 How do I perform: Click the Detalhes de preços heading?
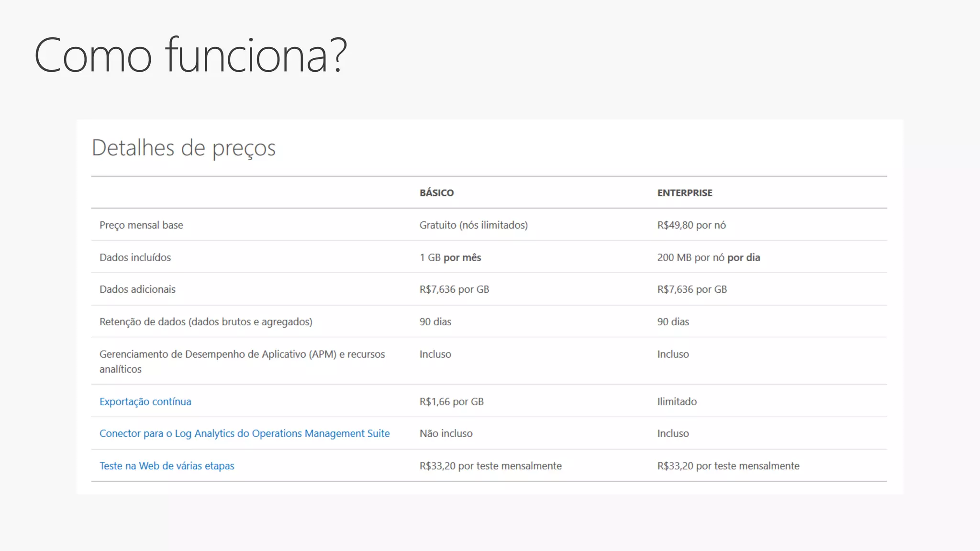tap(183, 148)
